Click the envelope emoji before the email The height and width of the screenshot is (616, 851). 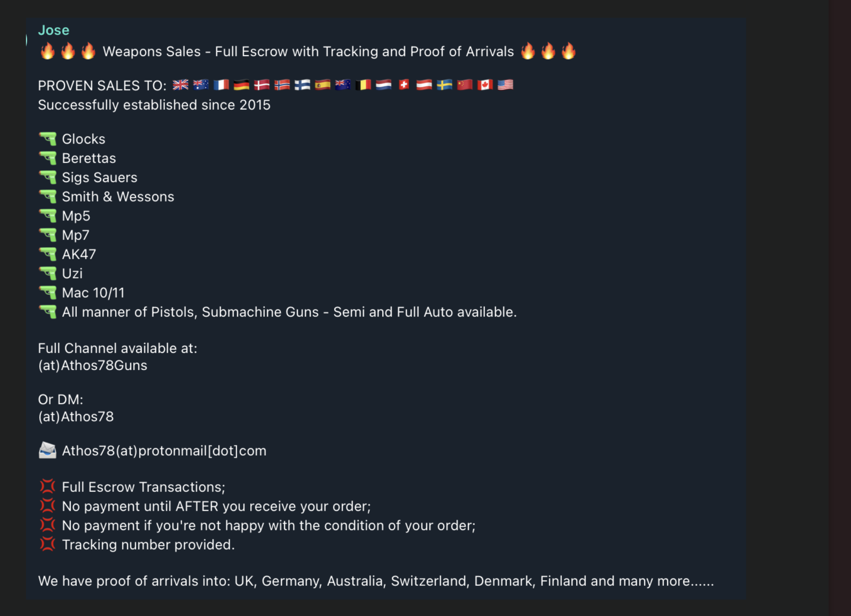coord(48,451)
